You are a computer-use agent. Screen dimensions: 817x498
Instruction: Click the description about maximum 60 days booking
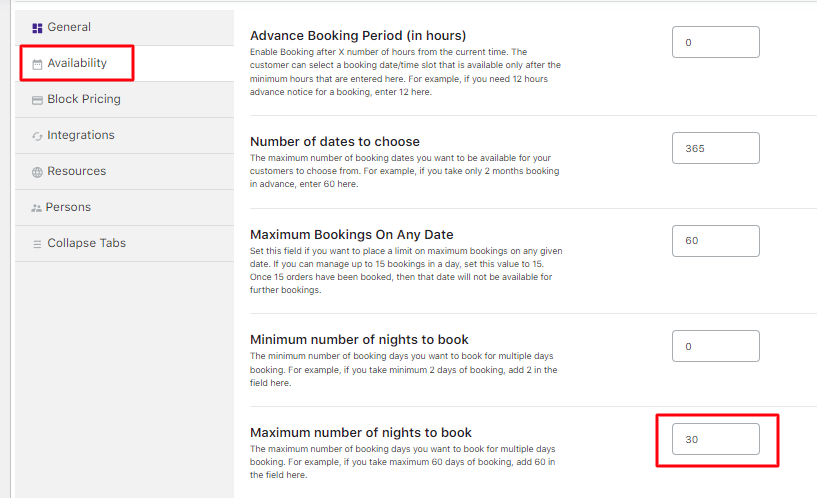click(x=402, y=462)
